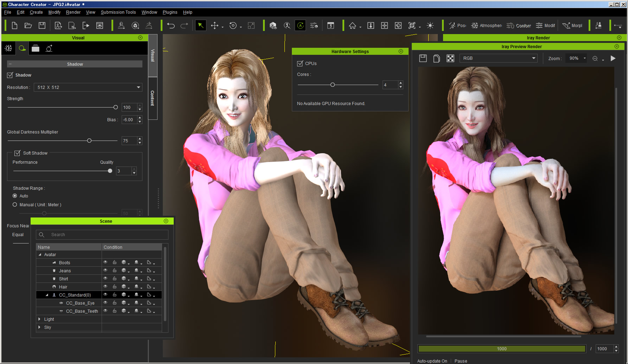Viewport: 628px width, 364px height.
Task: Open the Plugins menu
Action: pyautogui.click(x=170, y=12)
